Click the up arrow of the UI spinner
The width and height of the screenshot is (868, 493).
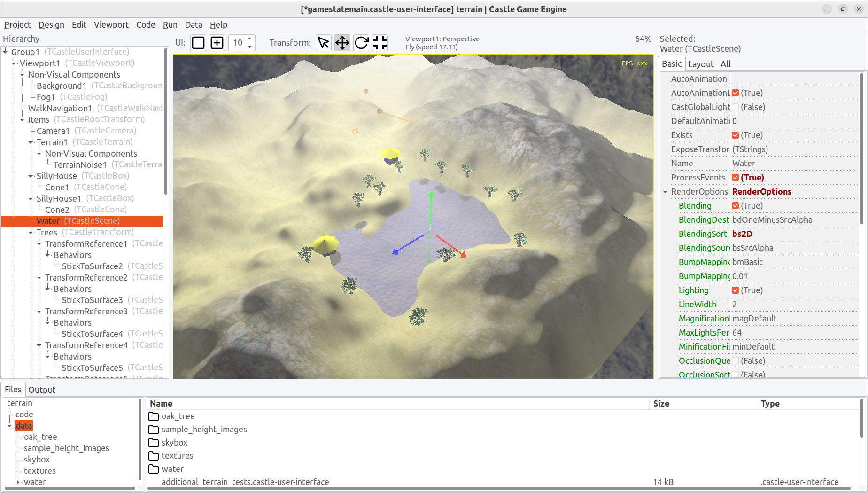click(x=249, y=39)
